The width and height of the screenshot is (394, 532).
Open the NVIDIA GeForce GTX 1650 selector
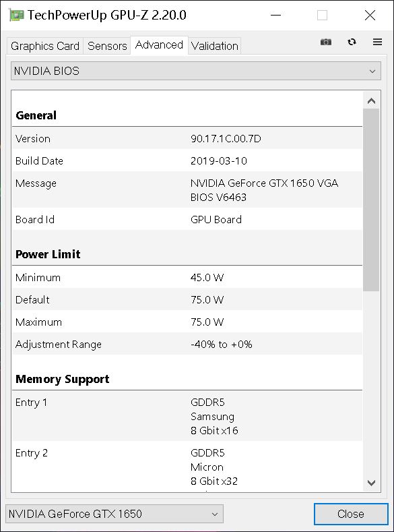click(114, 514)
